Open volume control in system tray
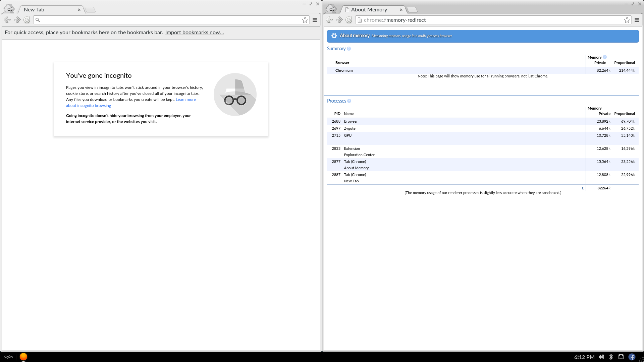This screenshot has height=362, width=644. click(601, 357)
